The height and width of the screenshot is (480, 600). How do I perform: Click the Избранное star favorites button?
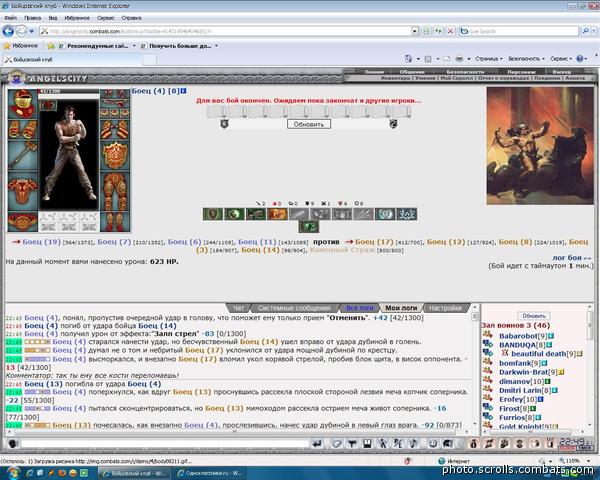21,46
